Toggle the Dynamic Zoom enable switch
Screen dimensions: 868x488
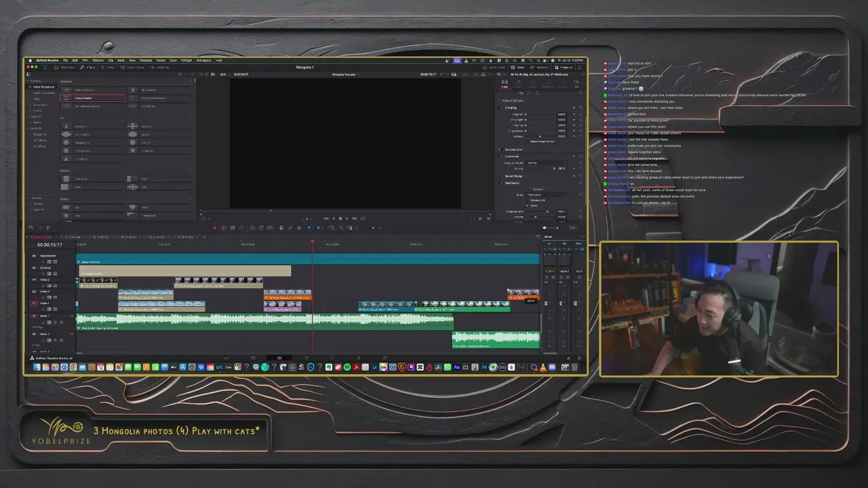(500, 149)
